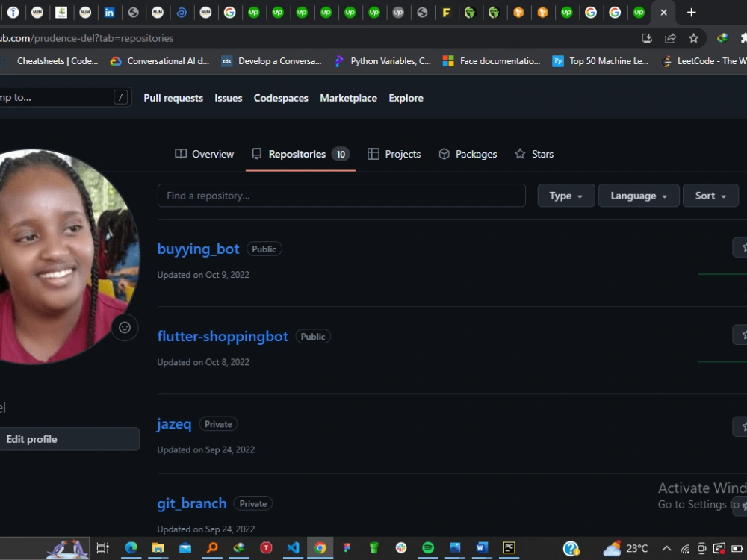Open Python Variables bookmark
Viewport: 747px width, 560px height.
382,61
